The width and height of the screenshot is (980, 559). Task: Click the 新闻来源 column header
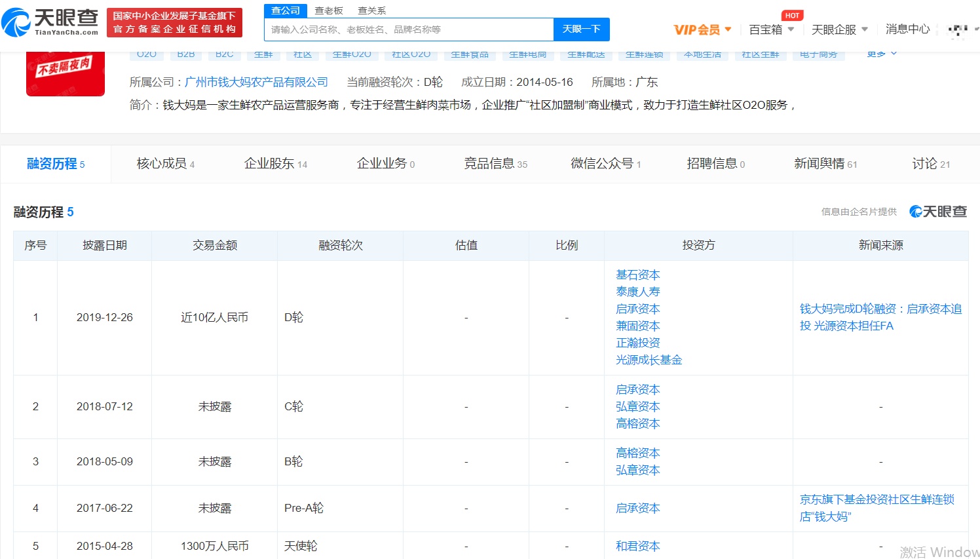click(x=881, y=246)
